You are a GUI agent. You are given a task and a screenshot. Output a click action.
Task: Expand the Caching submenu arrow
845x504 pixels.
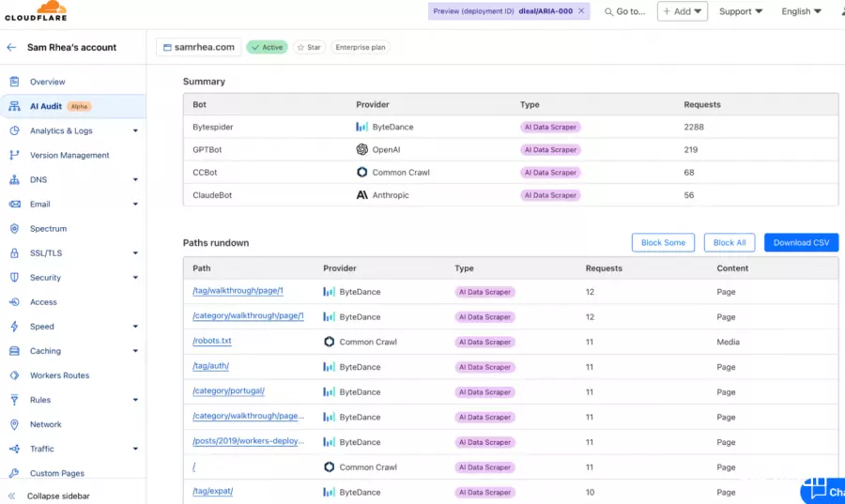(135, 351)
